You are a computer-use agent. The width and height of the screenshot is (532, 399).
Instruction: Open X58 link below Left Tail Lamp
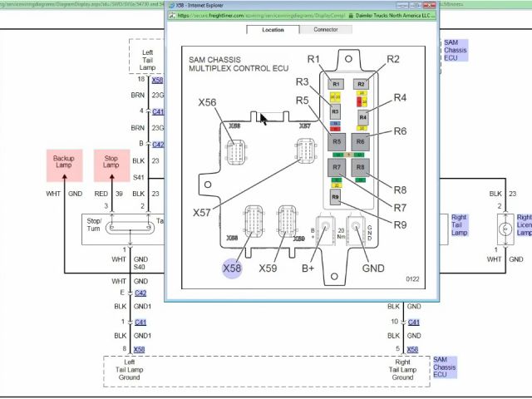(158, 81)
